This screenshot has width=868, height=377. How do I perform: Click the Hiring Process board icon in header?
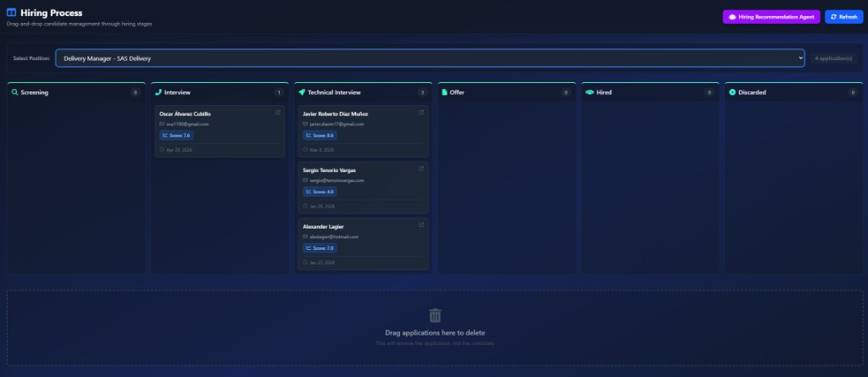[11, 12]
